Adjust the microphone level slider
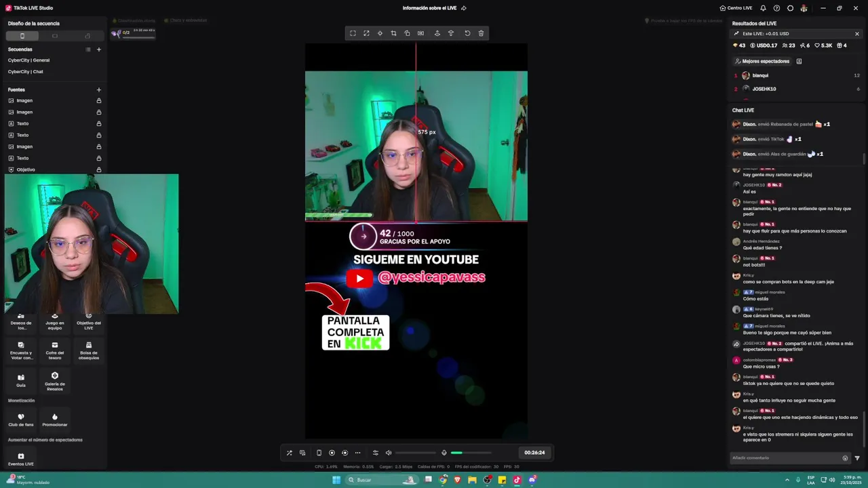Viewport: 868px width, 488px height. (471, 453)
